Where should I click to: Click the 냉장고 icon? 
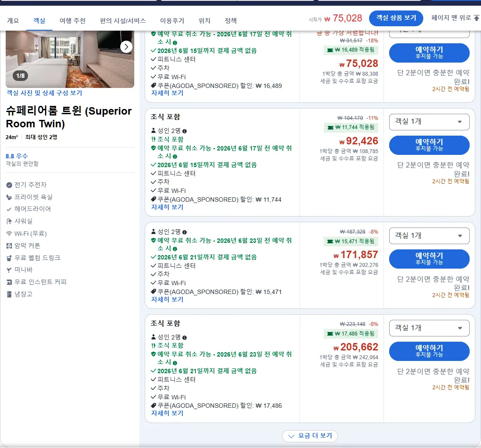9,294
